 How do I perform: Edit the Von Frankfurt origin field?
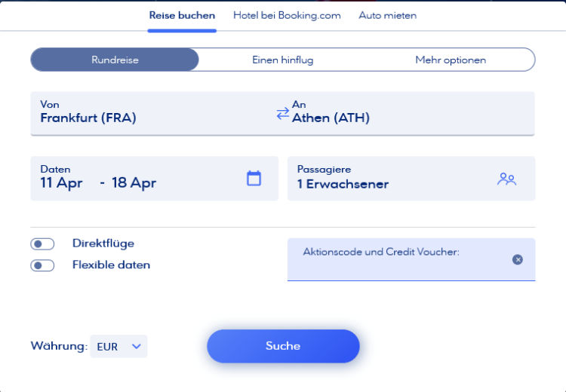151,113
